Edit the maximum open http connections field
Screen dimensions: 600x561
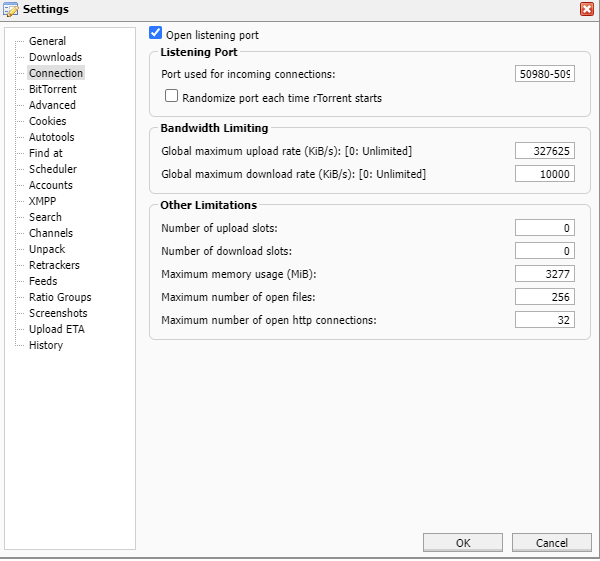(x=545, y=320)
